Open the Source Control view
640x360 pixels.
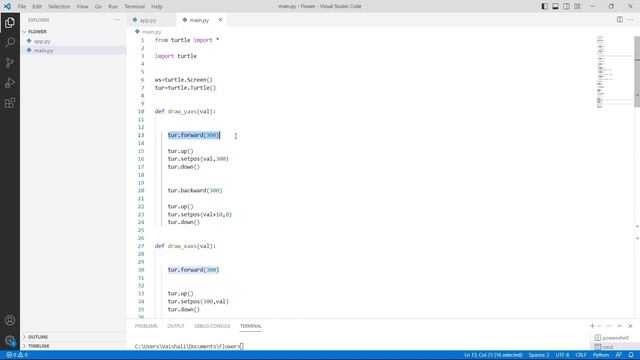[x=10, y=62]
